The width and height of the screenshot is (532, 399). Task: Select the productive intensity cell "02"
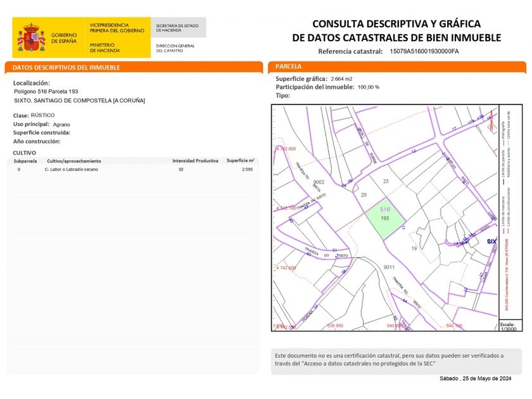pos(181,169)
